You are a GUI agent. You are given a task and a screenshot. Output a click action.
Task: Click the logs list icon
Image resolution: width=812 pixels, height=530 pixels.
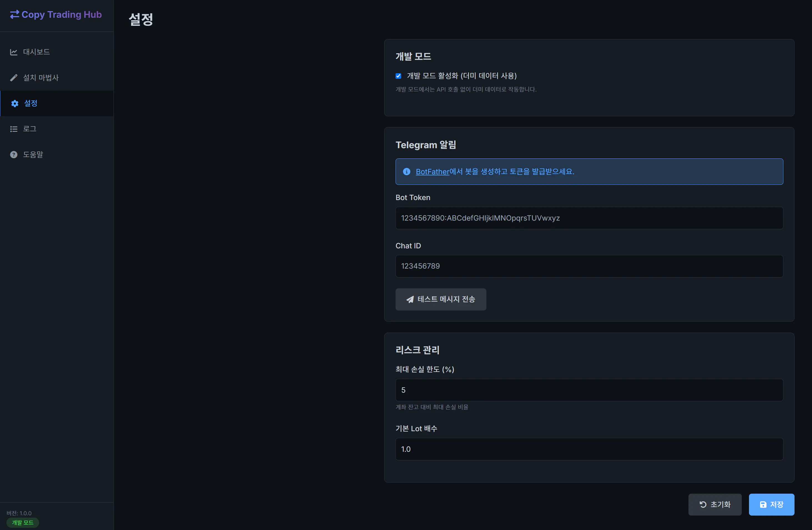14,129
